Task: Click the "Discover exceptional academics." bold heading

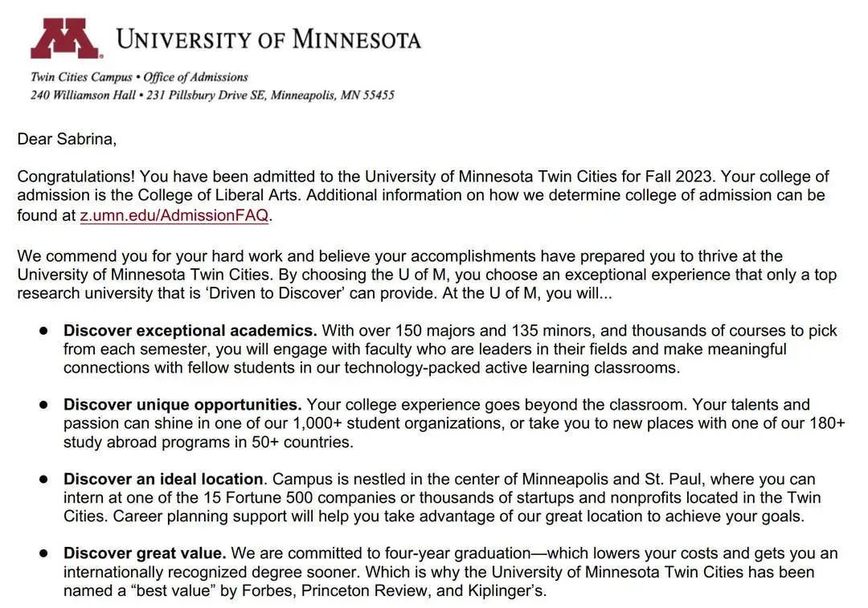Action: point(190,331)
